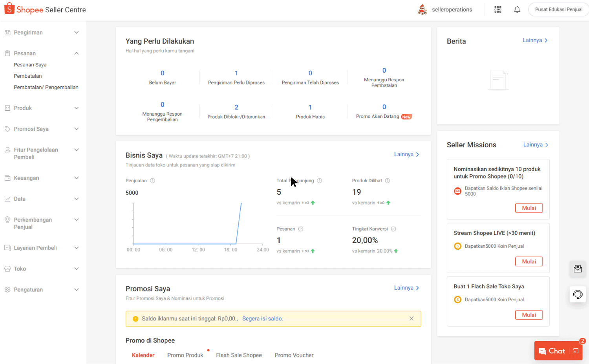589x364 pixels.
Task: Open the apps grid icon in header
Action: [498, 10]
